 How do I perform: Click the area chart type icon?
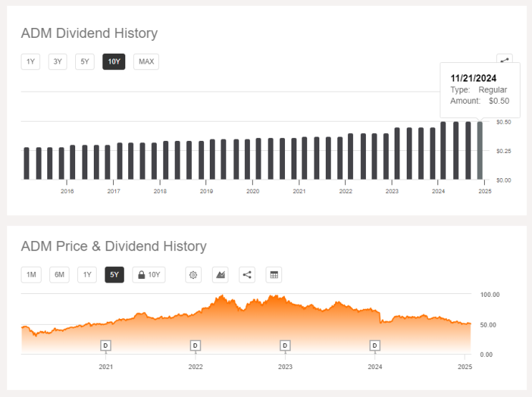point(221,275)
